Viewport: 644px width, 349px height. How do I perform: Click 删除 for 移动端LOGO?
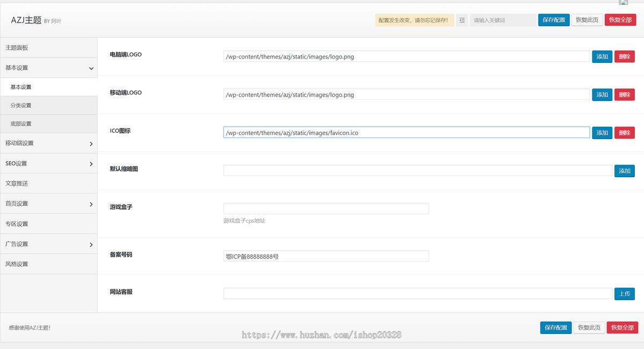pyautogui.click(x=625, y=94)
